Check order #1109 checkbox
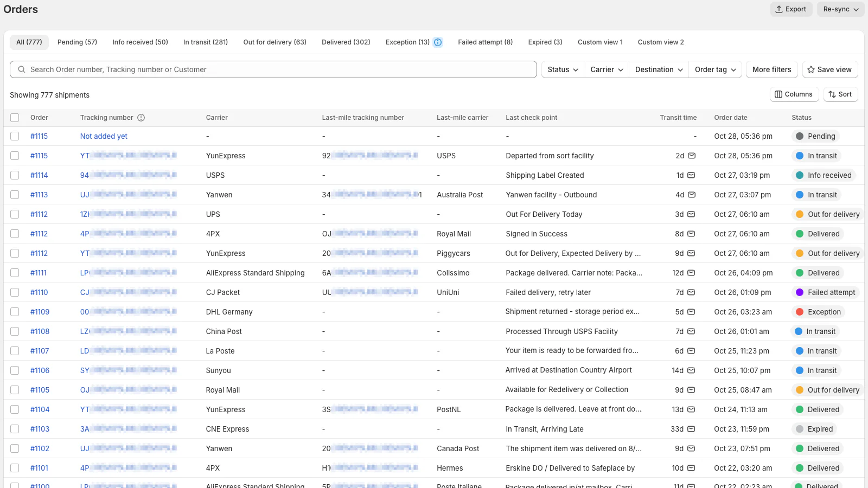868x488 pixels. (x=15, y=312)
